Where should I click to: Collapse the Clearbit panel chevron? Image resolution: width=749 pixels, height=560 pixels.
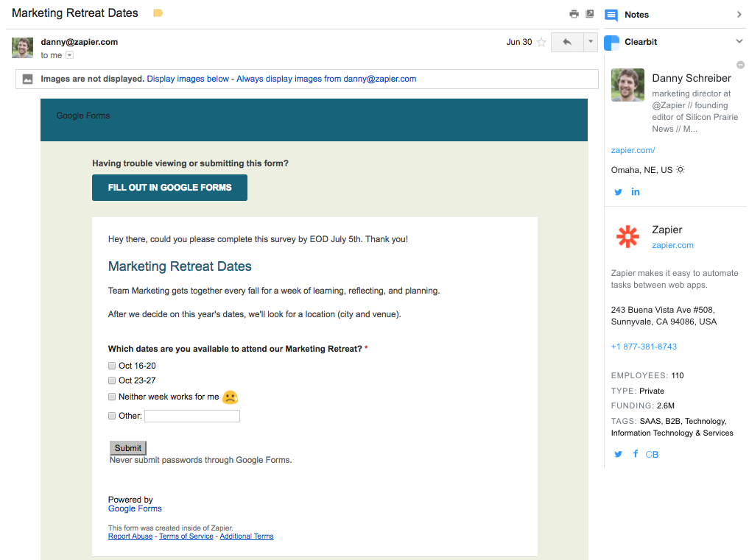[x=739, y=41]
